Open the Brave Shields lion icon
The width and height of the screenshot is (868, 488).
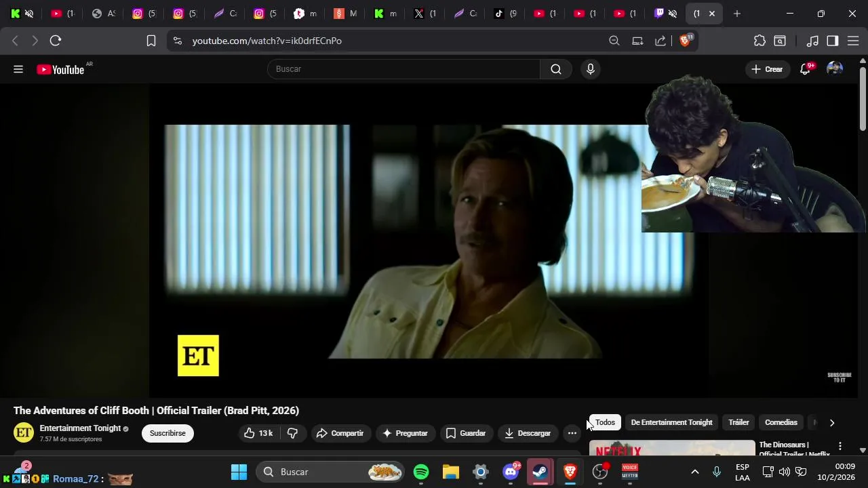point(685,41)
